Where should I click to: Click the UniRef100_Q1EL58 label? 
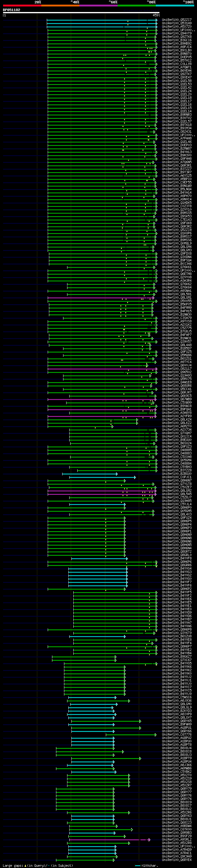[x=177, y=81]
